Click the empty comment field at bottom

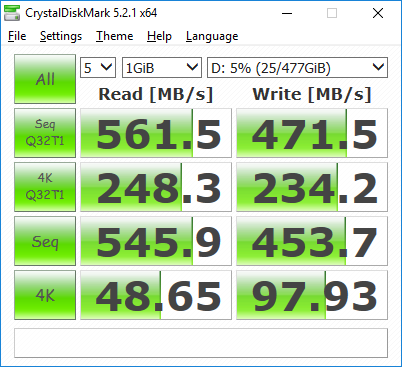pos(201,343)
